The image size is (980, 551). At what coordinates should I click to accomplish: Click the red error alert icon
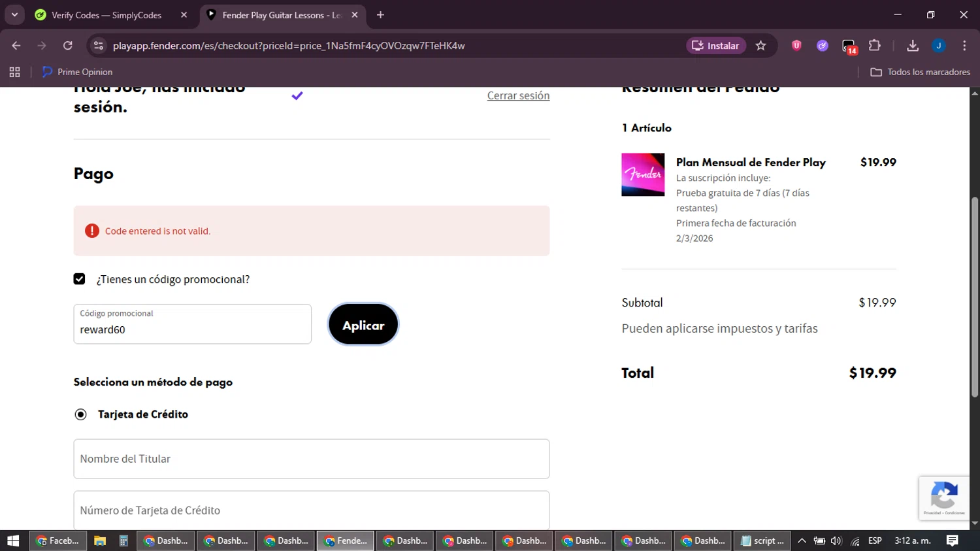[92, 231]
